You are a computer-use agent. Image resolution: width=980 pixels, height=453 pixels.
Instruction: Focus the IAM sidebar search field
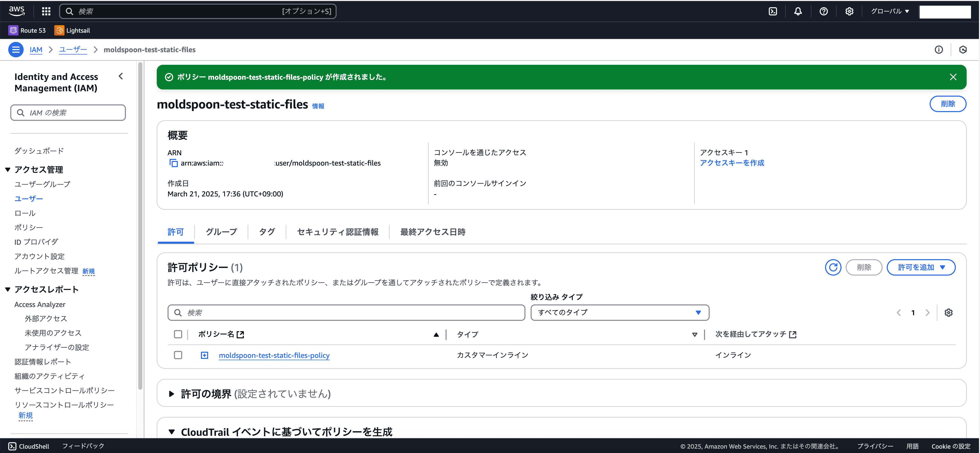68,113
